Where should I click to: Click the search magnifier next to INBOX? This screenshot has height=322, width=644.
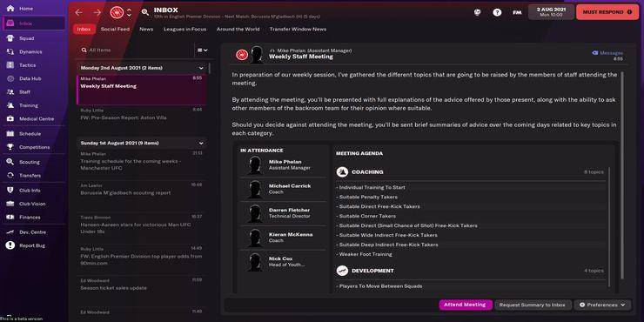coord(145,12)
